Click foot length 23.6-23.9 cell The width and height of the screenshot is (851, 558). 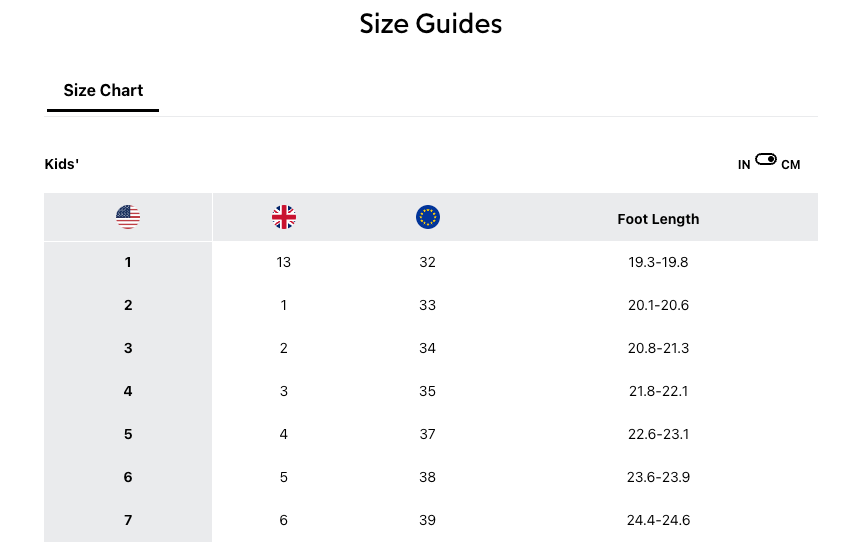tap(658, 477)
